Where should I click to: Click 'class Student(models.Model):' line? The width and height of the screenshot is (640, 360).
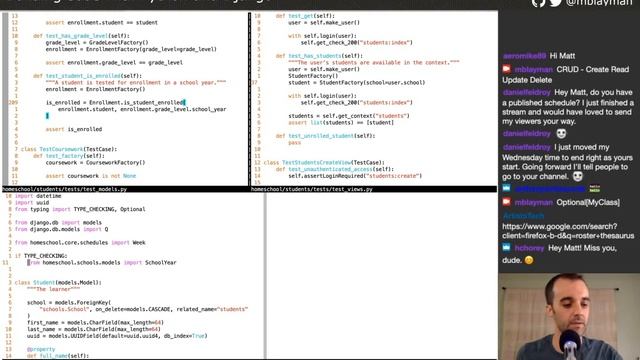click(58, 282)
